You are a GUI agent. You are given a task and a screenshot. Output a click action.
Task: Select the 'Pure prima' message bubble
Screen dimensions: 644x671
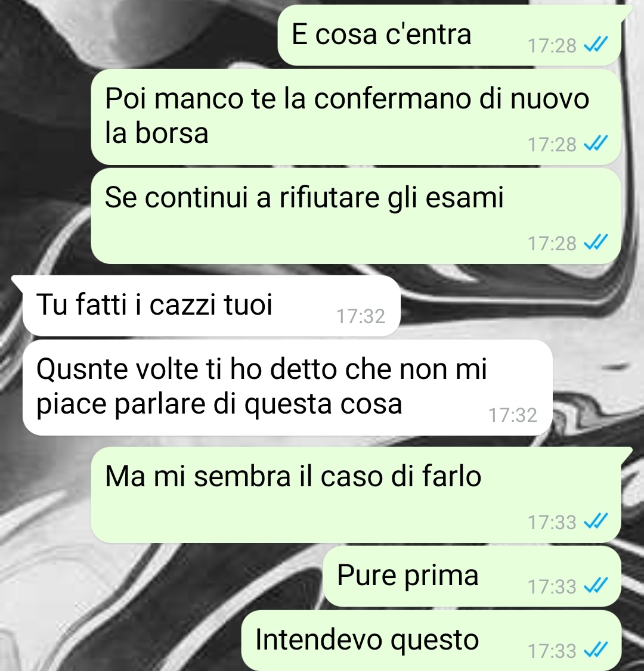coord(472,576)
